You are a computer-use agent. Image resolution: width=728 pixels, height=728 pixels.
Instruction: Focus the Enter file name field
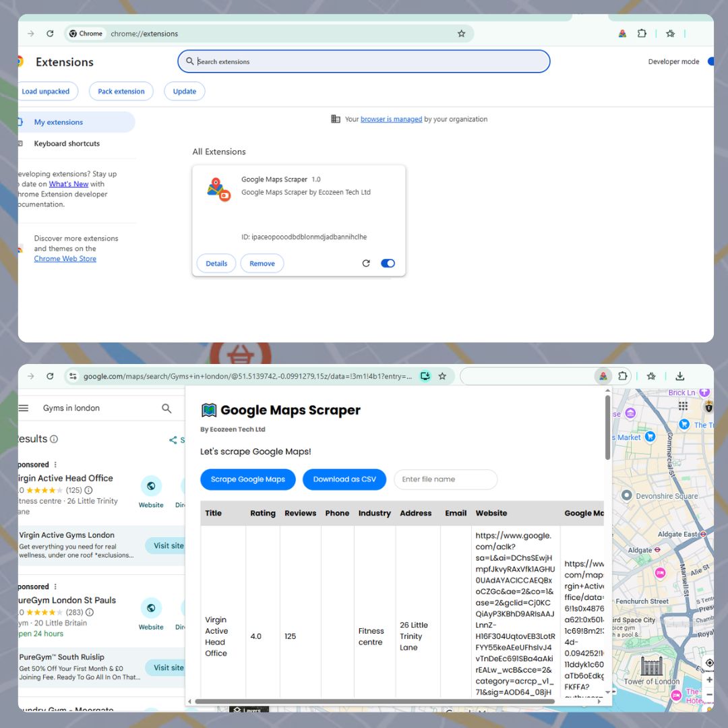point(446,479)
